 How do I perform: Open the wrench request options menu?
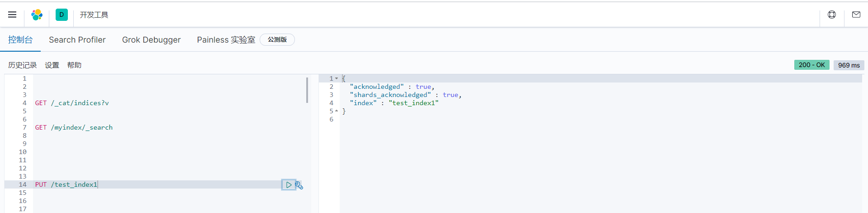(x=299, y=185)
